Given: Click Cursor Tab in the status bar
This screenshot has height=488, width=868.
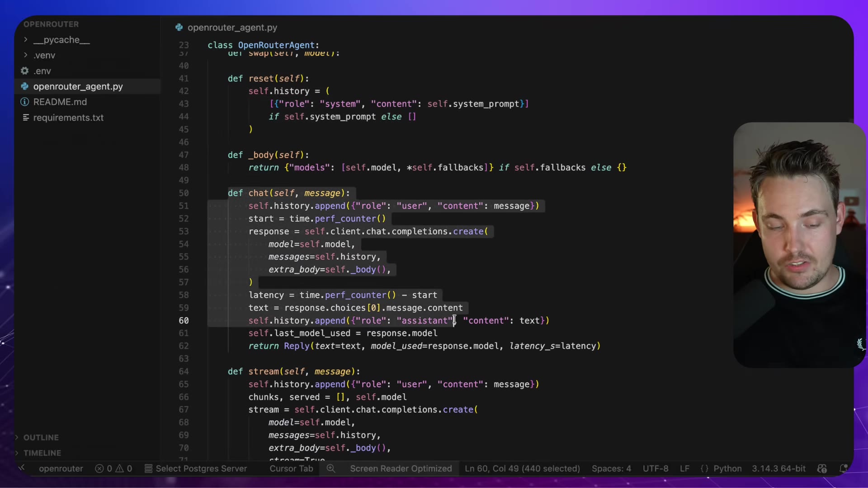Looking at the screenshot, I should coord(291,469).
